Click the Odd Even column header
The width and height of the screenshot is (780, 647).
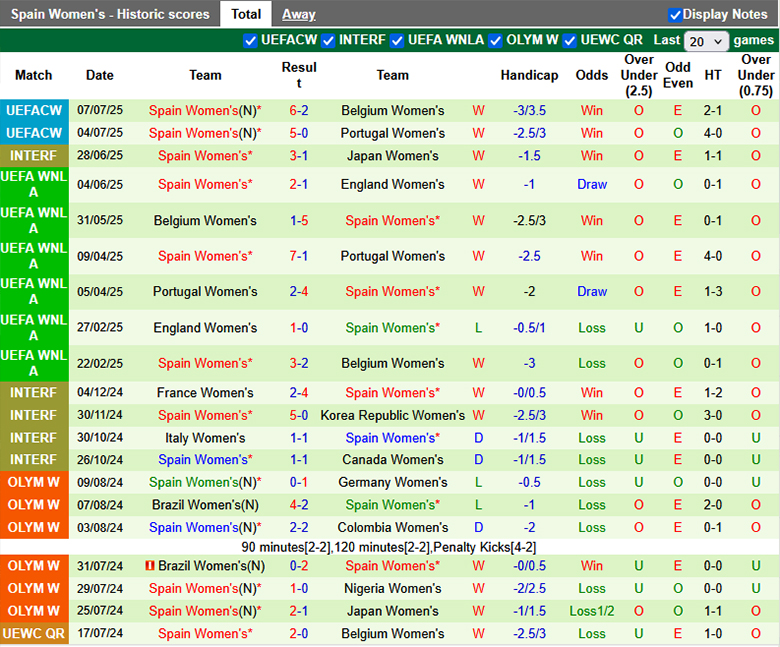coord(678,75)
